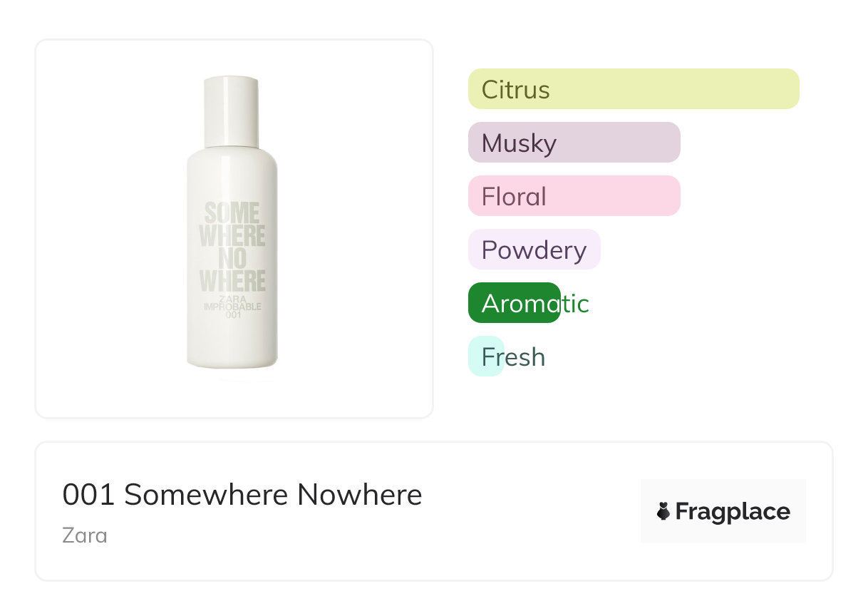The image size is (868, 616).
Task: Click the white cap of the bottle
Action: point(231,111)
